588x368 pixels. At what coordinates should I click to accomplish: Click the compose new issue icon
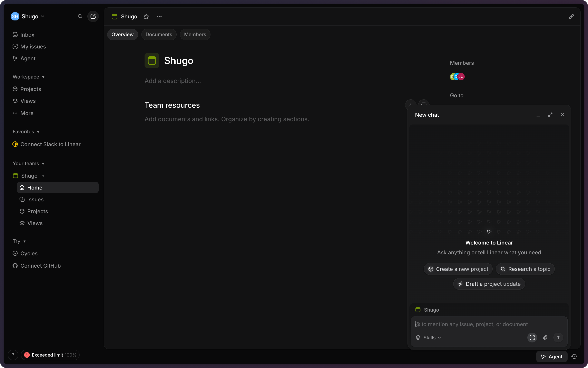click(93, 16)
